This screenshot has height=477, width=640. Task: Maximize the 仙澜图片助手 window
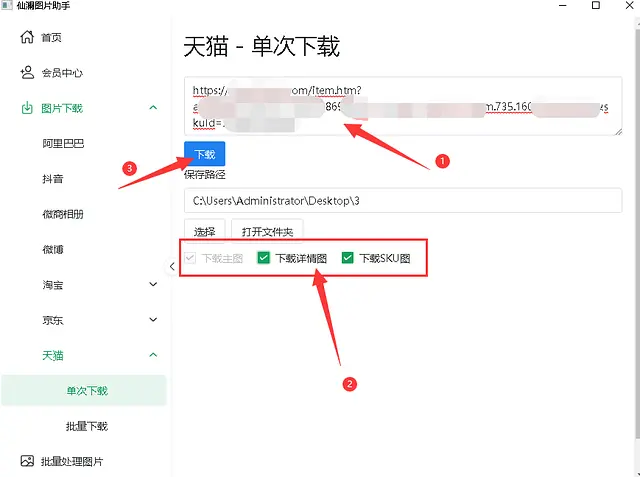pyautogui.click(x=596, y=5)
